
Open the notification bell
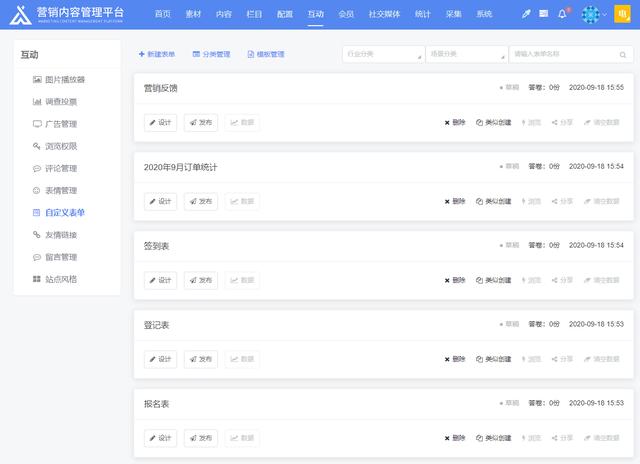coord(562,14)
